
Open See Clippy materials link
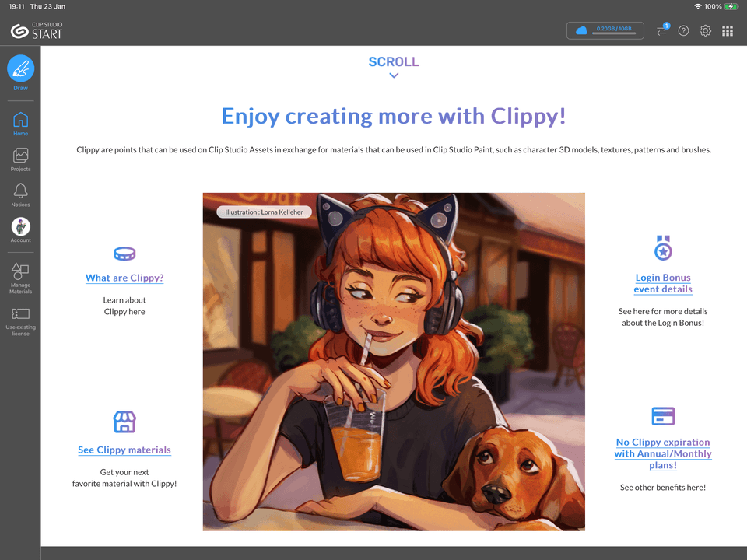pyautogui.click(x=124, y=450)
